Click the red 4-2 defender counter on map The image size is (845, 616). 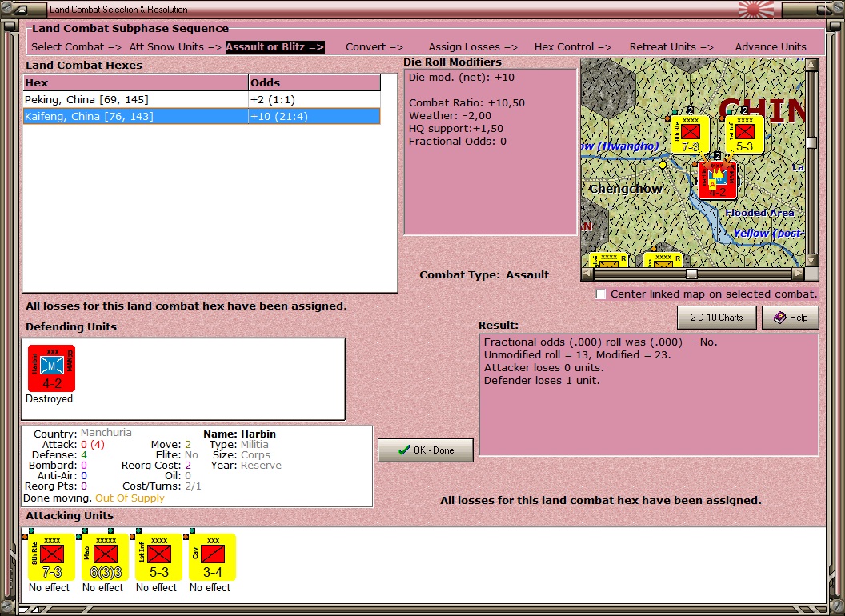coord(717,181)
